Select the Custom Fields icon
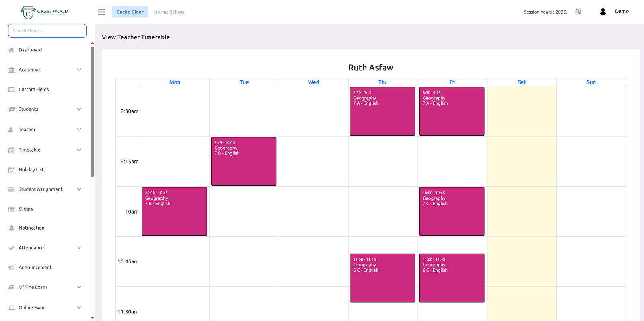The image size is (644, 321). coord(11,90)
